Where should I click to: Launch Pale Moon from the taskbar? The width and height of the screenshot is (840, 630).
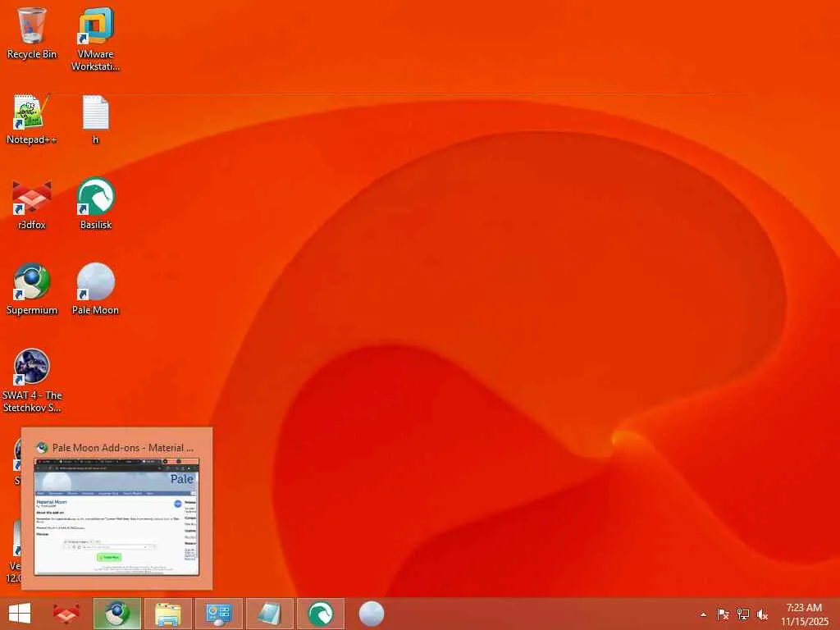pyautogui.click(x=372, y=614)
